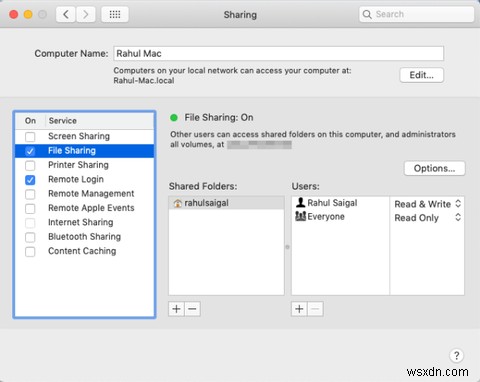Click the green File Sharing status indicator
Image resolution: width=480 pixels, height=382 pixels.
[x=174, y=117]
